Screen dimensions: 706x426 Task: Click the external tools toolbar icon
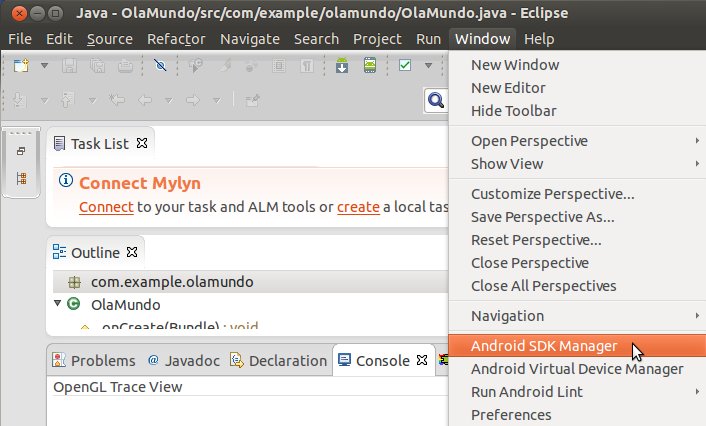(251, 67)
